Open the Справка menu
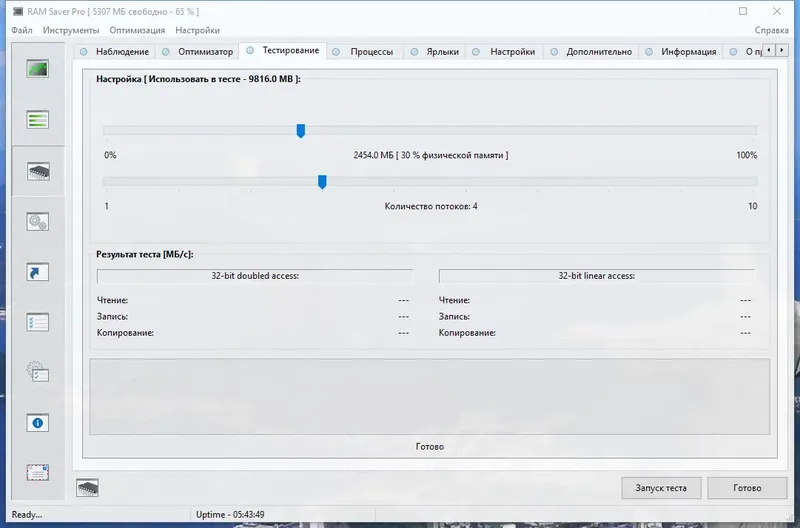Viewport: 800px width, 528px height. [x=771, y=30]
